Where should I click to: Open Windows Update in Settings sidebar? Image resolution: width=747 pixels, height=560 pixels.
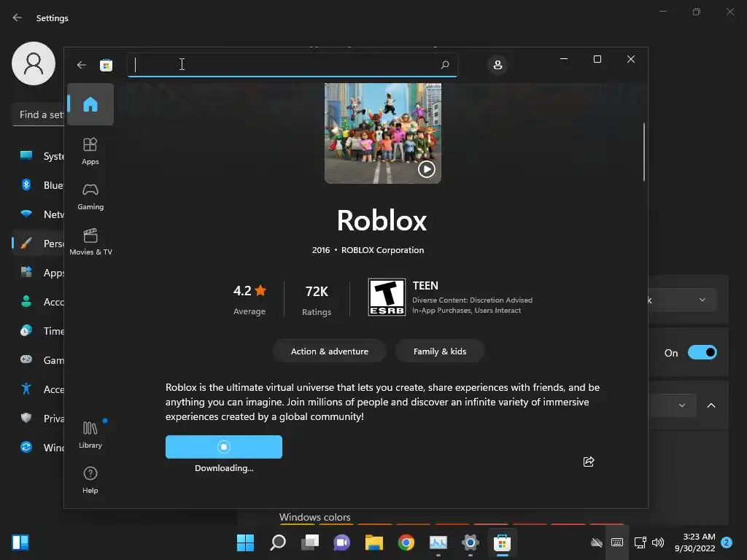tap(38, 448)
